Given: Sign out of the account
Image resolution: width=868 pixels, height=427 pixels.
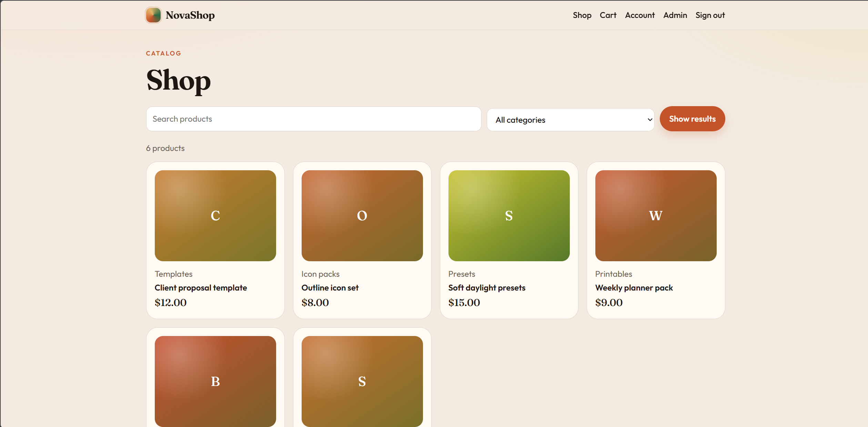Looking at the screenshot, I should pos(710,15).
